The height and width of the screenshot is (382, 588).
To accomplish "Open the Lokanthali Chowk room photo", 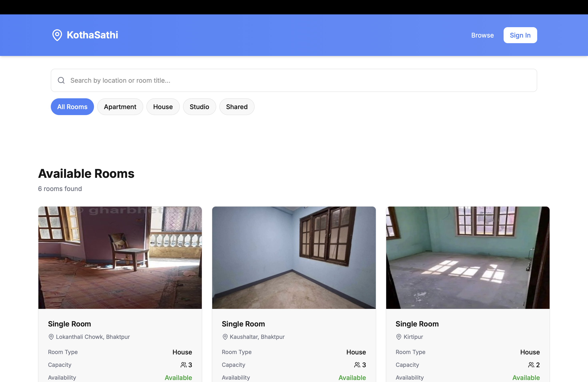I will click(120, 257).
